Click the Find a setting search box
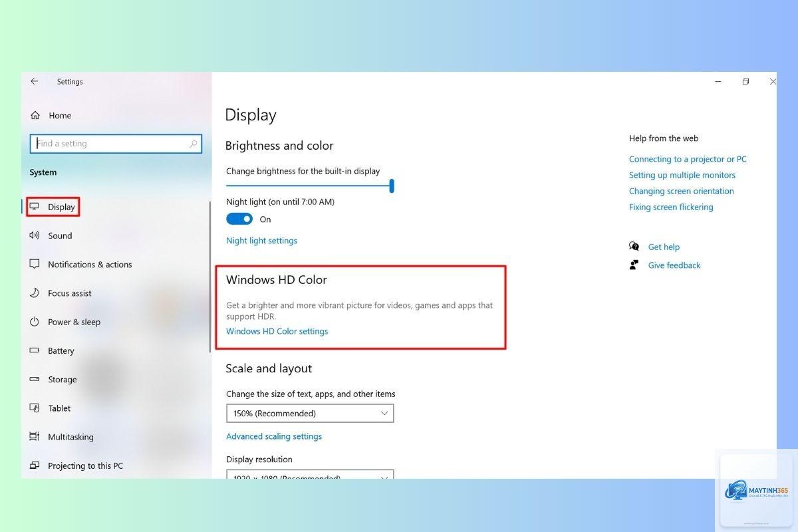Screen dimensions: 798x532 click(x=115, y=144)
